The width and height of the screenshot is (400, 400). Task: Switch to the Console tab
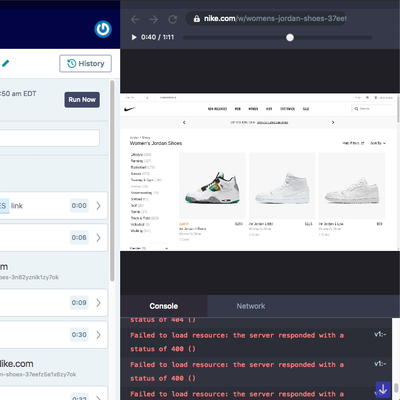click(x=164, y=306)
